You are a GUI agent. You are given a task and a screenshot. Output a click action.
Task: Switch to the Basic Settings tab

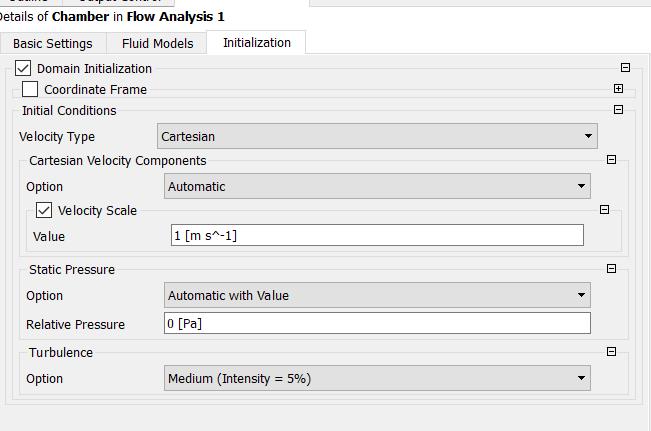click(x=52, y=43)
